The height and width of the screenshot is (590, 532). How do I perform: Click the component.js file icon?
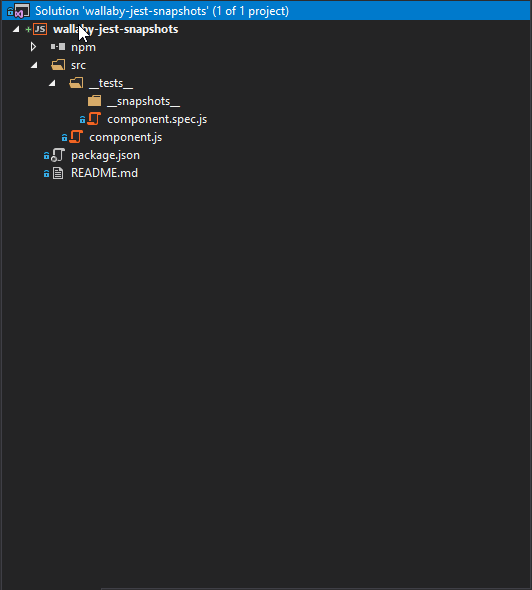pos(76,137)
